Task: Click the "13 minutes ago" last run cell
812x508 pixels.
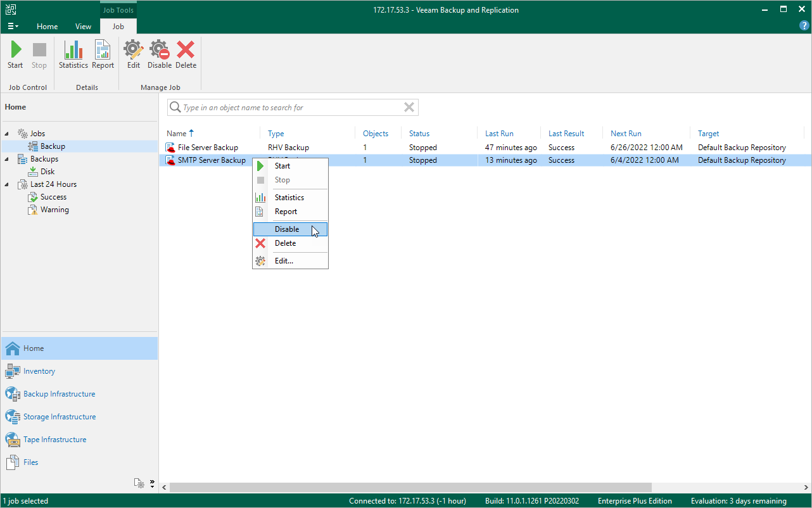Action: click(x=511, y=160)
